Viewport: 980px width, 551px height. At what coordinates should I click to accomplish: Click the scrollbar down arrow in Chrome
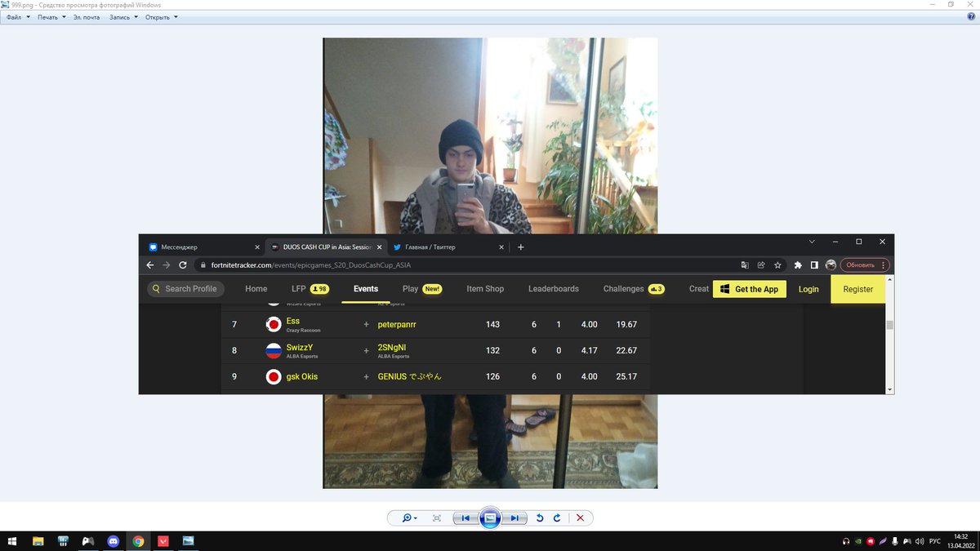[889, 389]
